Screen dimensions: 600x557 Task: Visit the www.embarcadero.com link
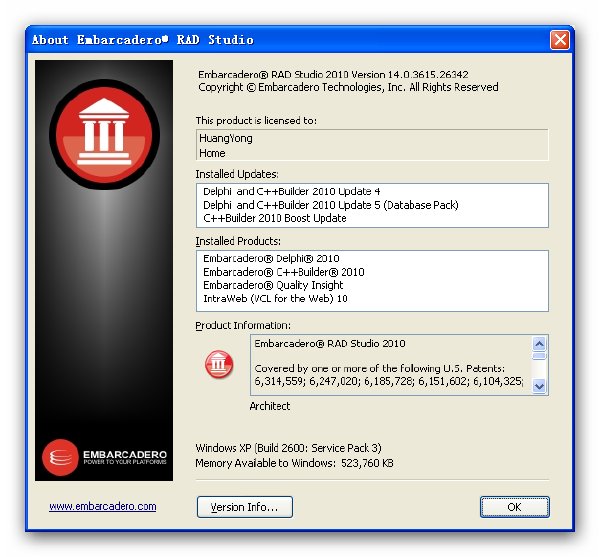[103, 507]
